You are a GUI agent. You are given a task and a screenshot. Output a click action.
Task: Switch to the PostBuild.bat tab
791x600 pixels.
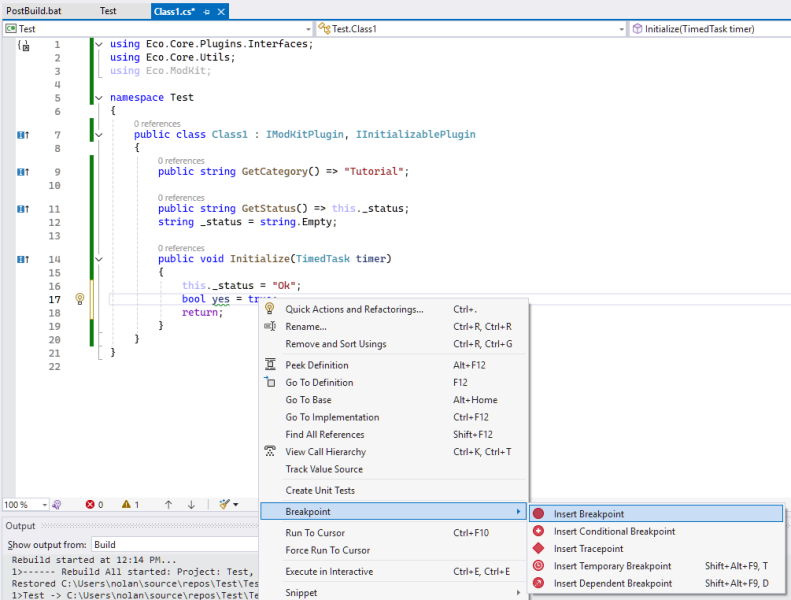[34, 11]
